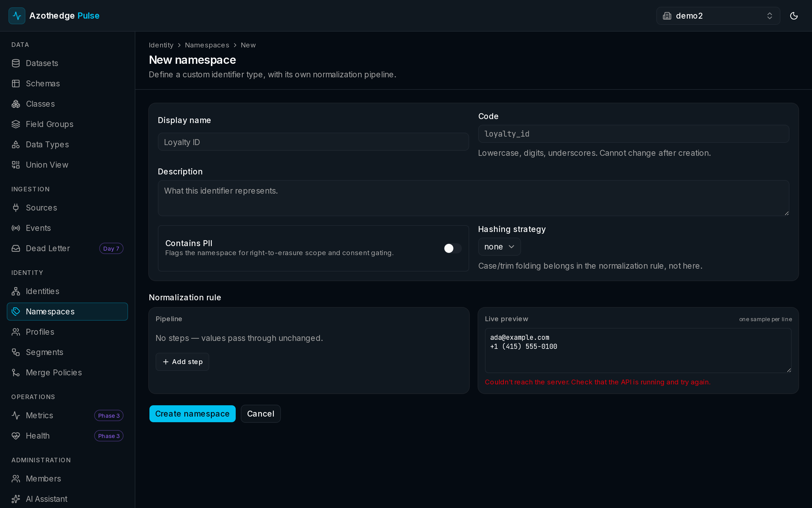This screenshot has width=812, height=508.
Task: Click Phase 3 badge beside Metrics
Action: coord(109,416)
